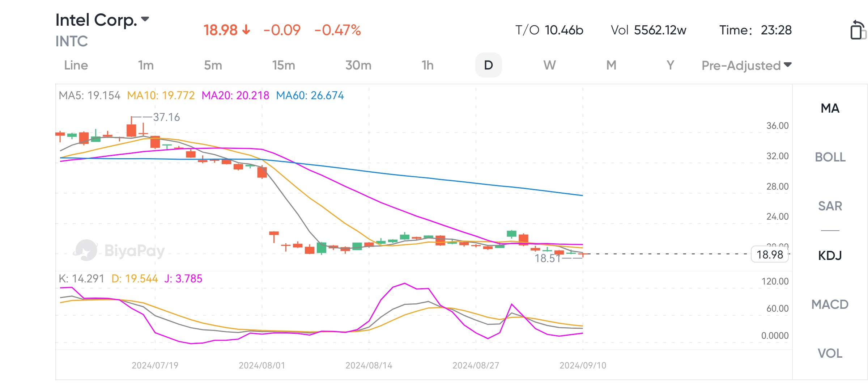This screenshot has width=868, height=391.
Task: Click the 2024/08/14 date label
Action: click(x=369, y=365)
